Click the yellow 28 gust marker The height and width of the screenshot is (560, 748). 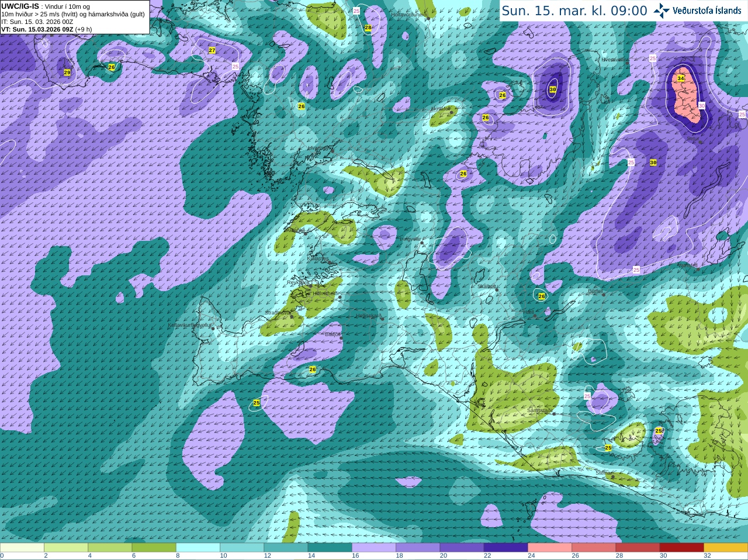coord(368,27)
